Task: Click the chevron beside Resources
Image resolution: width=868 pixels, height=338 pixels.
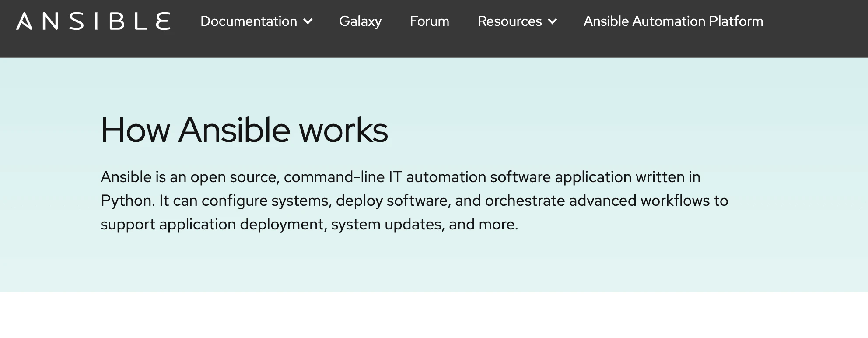Action: (553, 21)
